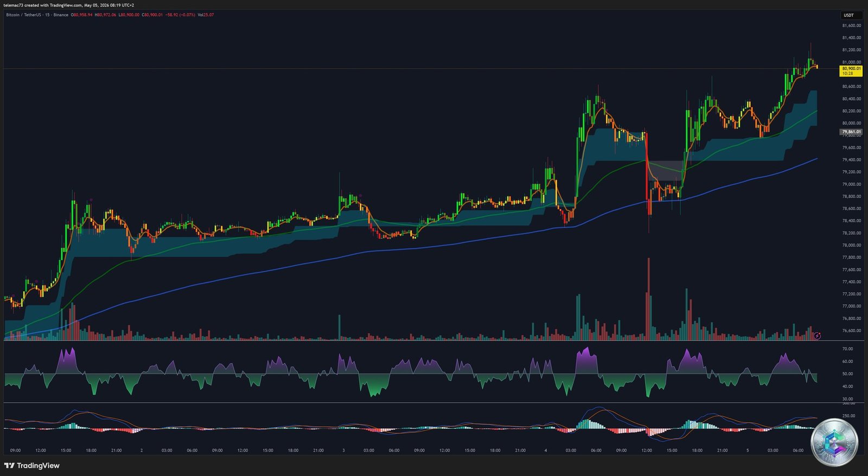Click the 250.00 MACD axis label
Viewport: 868px width, 476px height.
pyautogui.click(x=848, y=416)
